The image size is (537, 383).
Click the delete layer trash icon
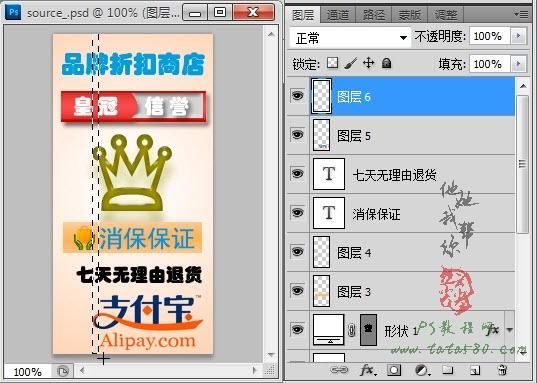pyautogui.click(x=502, y=370)
